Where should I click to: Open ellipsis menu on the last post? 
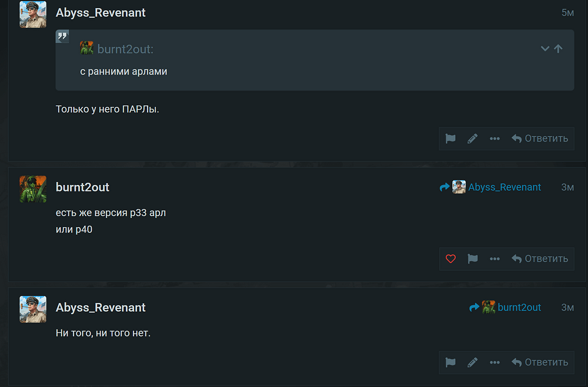495,362
